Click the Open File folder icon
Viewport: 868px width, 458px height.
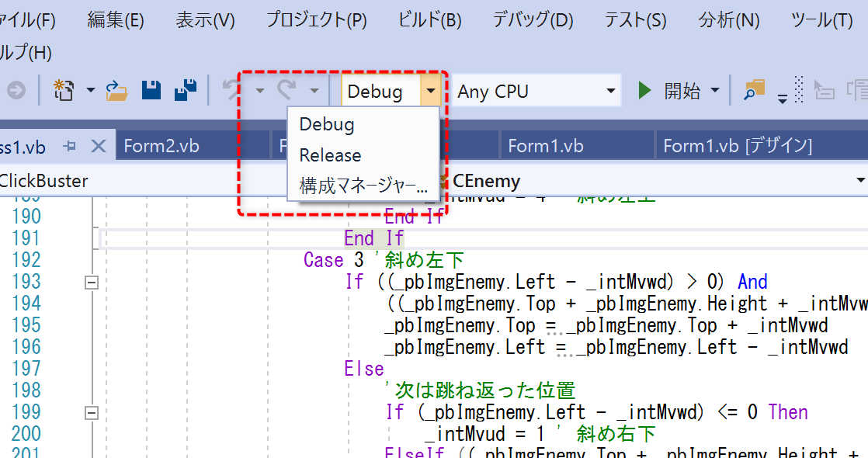click(116, 90)
